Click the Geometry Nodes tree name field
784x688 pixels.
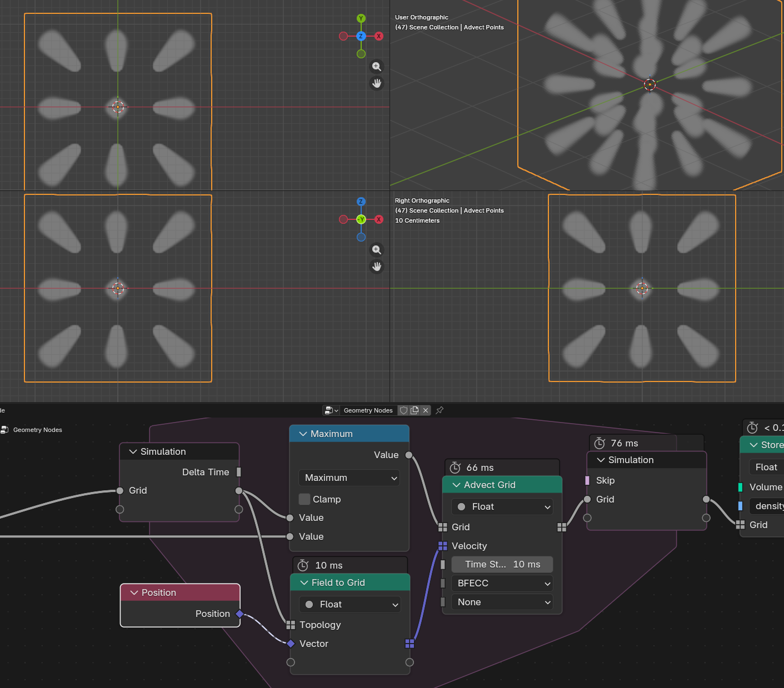click(x=368, y=410)
